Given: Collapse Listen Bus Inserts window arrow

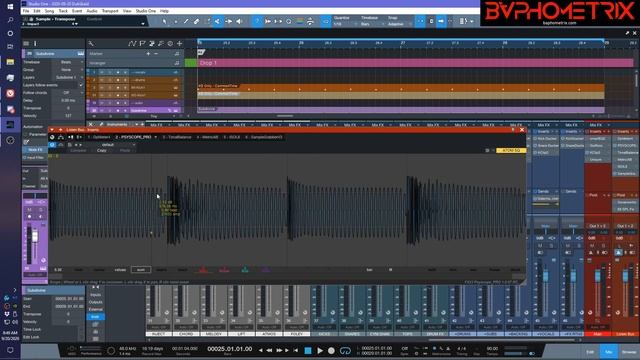Looking at the screenshot, I should click(52, 130).
